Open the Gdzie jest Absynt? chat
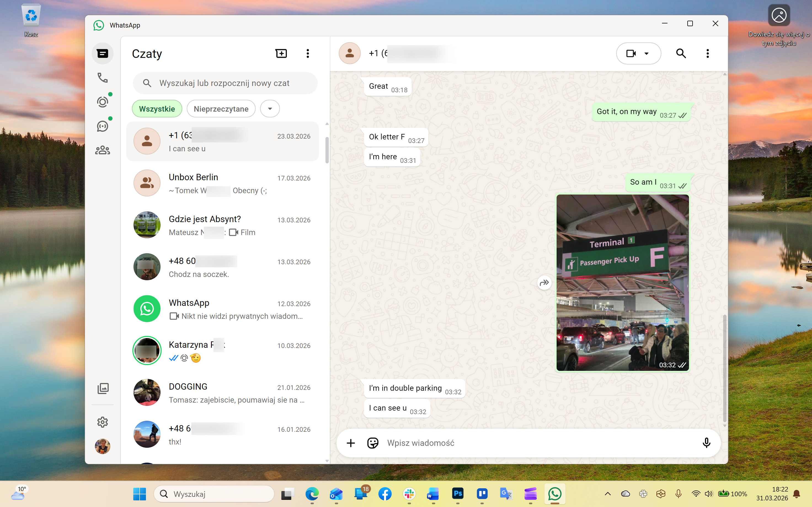 tap(222, 225)
